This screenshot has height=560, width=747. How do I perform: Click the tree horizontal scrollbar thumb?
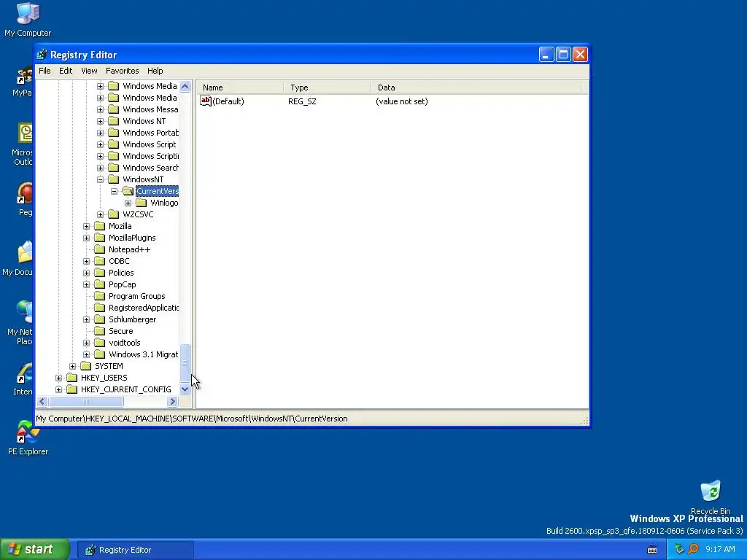click(86, 402)
